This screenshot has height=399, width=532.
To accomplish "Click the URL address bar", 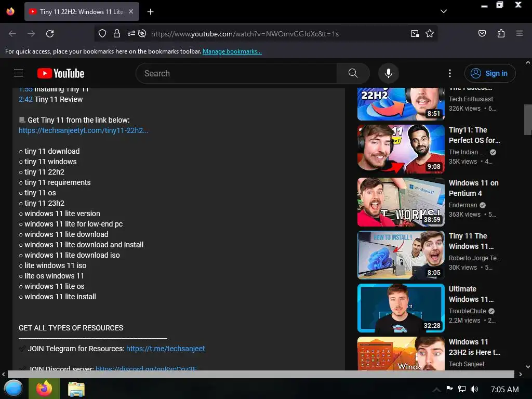I will click(x=245, y=34).
